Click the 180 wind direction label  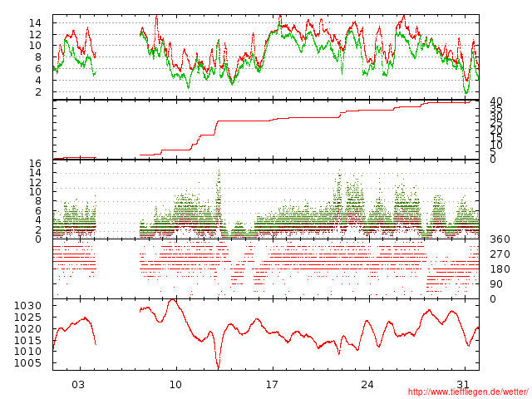(500, 269)
